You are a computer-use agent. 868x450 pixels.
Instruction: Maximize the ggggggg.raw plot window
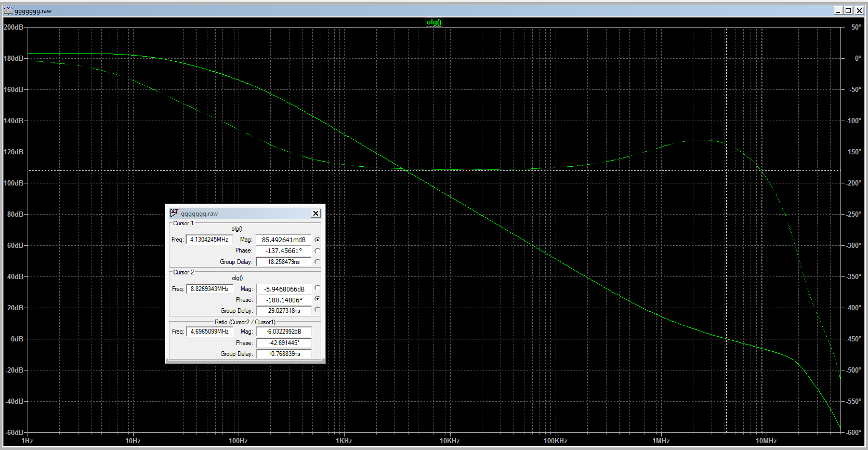pyautogui.click(x=848, y=10)
